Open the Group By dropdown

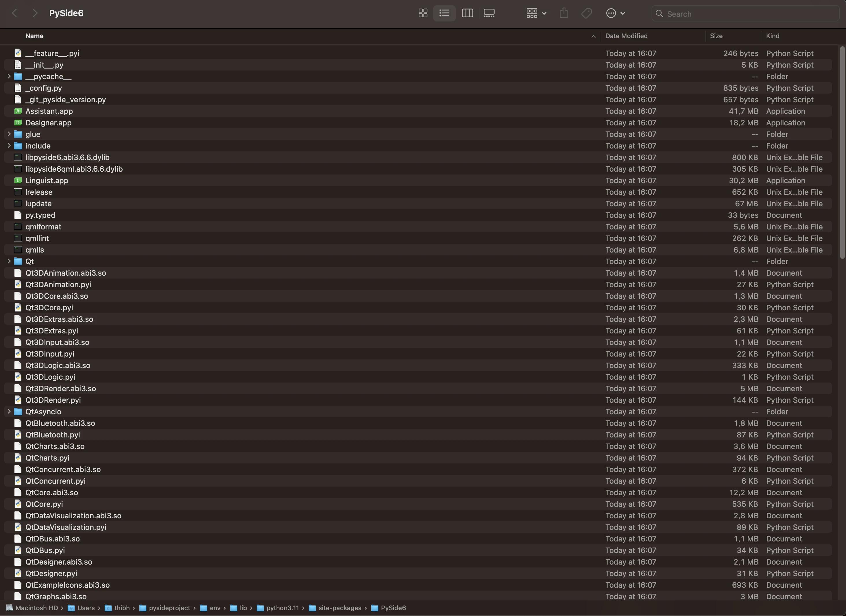click(x=536, y=13)
